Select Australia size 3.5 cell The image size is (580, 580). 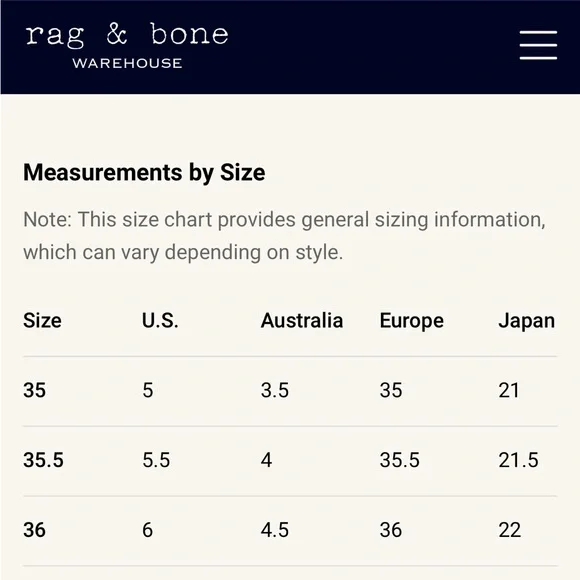click(x=275, y=390)
